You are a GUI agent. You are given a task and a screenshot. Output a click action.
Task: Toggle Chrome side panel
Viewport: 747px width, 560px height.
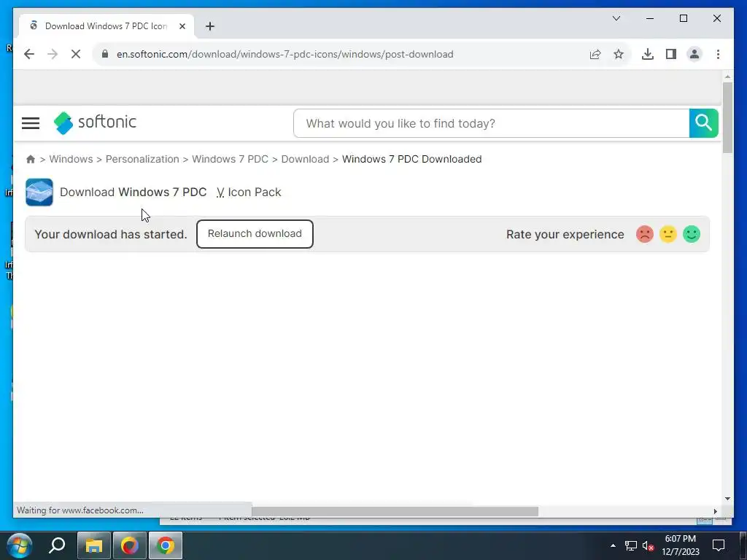(x=671, y=54)
